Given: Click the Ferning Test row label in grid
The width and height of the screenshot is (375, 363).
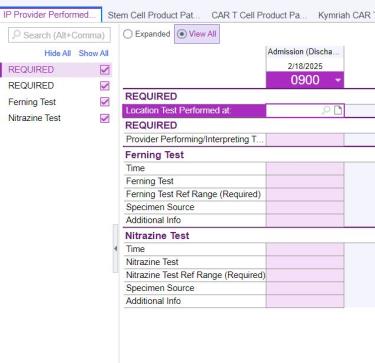Looking at the screenshot, I should 150,181.
